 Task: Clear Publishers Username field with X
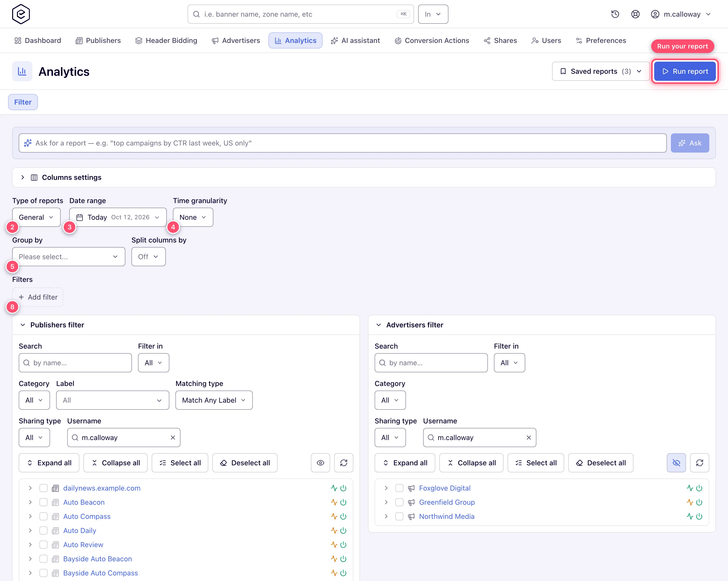(x=173, y=438)
